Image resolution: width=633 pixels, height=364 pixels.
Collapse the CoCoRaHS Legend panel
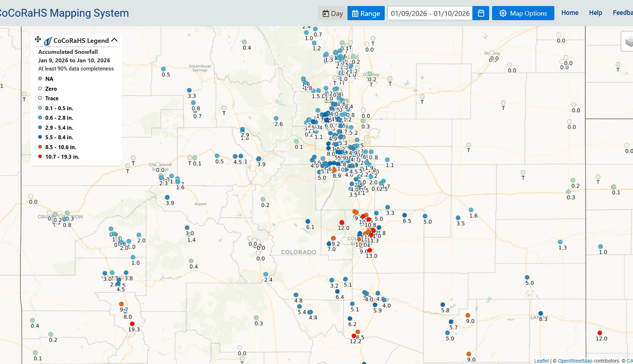click(x=114, y=40)
